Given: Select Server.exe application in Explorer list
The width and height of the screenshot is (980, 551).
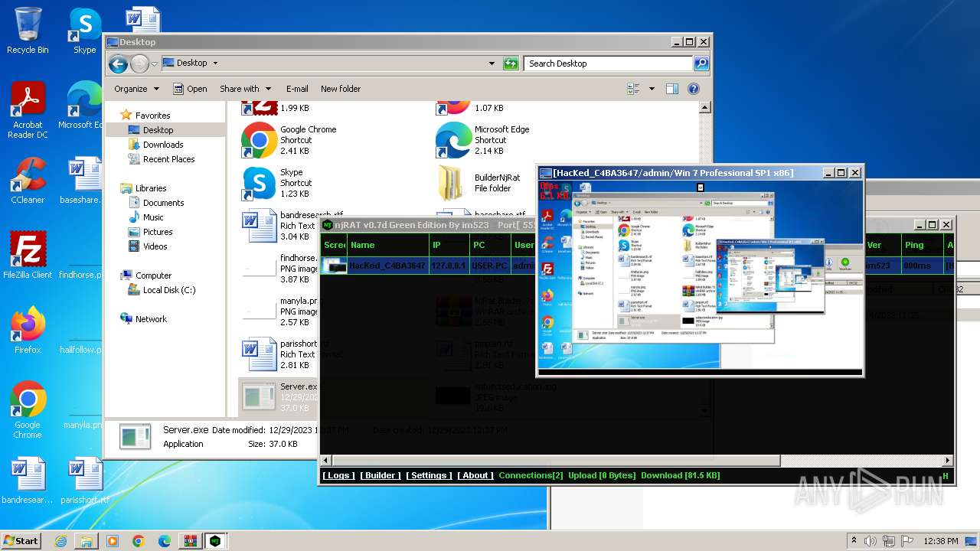Looking at the screenshot, I should 279,396.
